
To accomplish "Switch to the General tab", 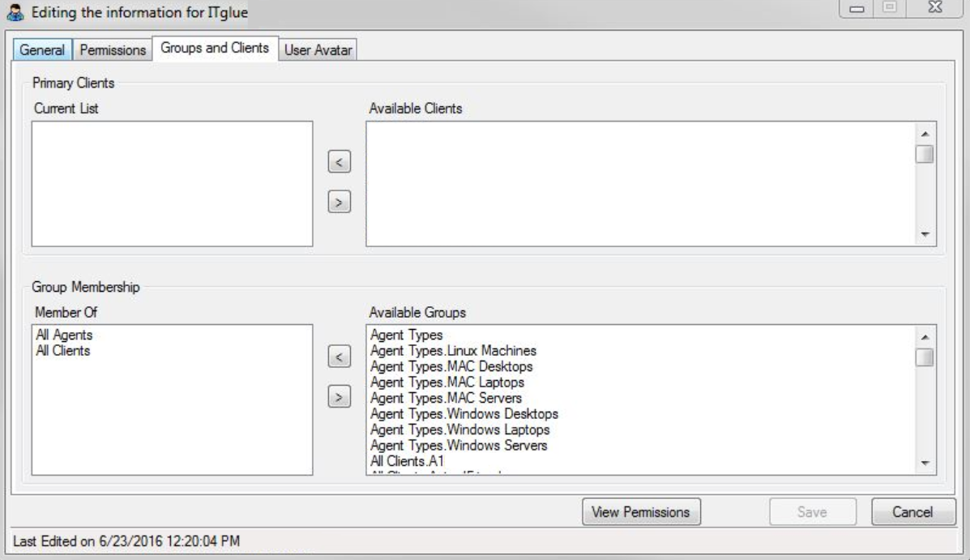I will coord(42,50).
